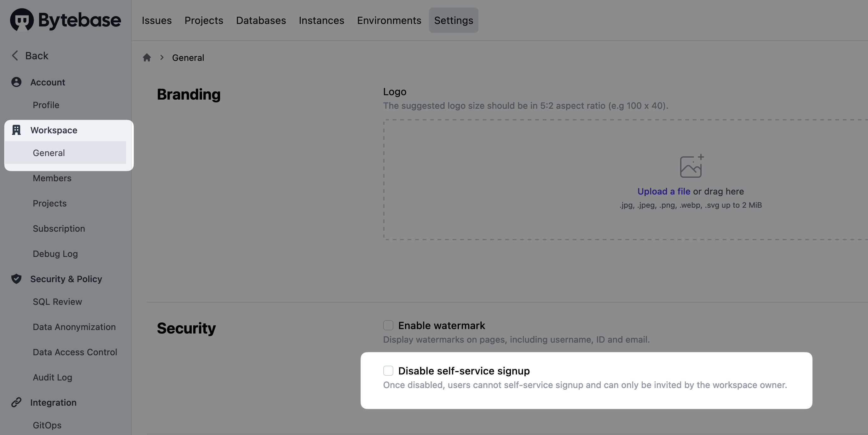Image resolution: width=868 pixels, height=435 pixels.
Task: Open the Environments section
Action: [x=389, y=20]
